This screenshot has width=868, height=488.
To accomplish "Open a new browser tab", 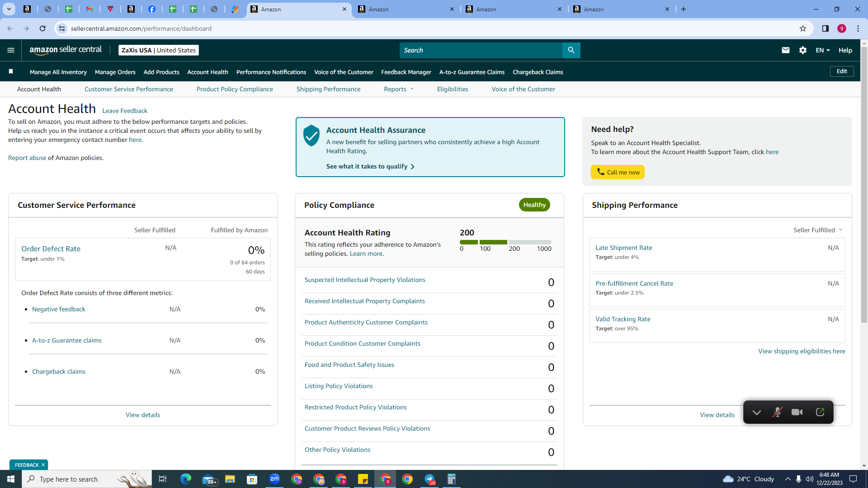I will click(684, 9).
